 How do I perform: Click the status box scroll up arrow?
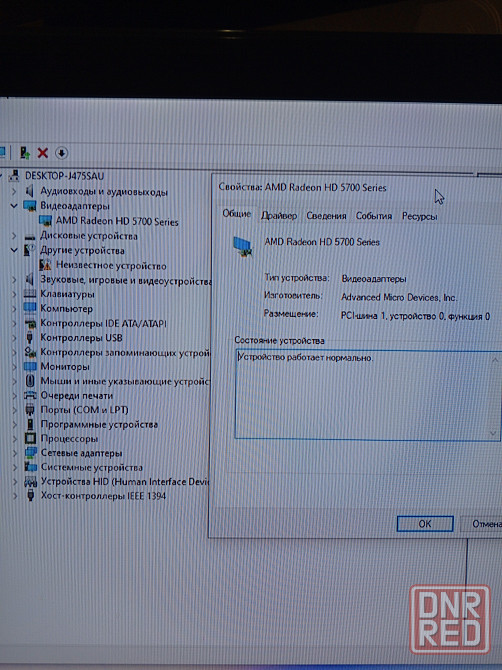(x=495, y=360)
